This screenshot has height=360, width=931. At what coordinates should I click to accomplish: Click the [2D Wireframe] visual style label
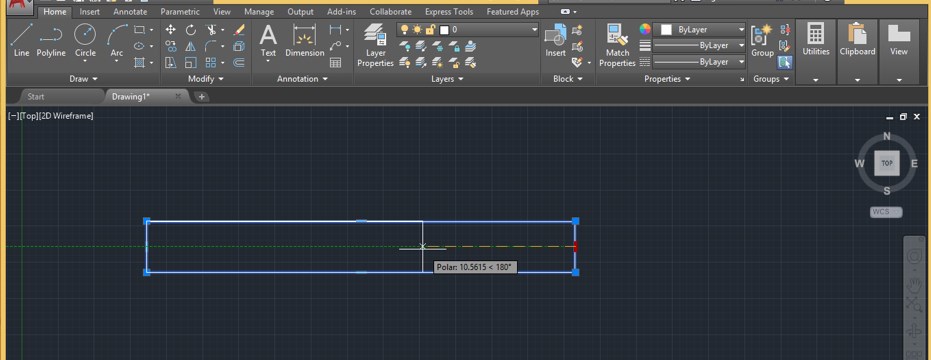[66, 116]
